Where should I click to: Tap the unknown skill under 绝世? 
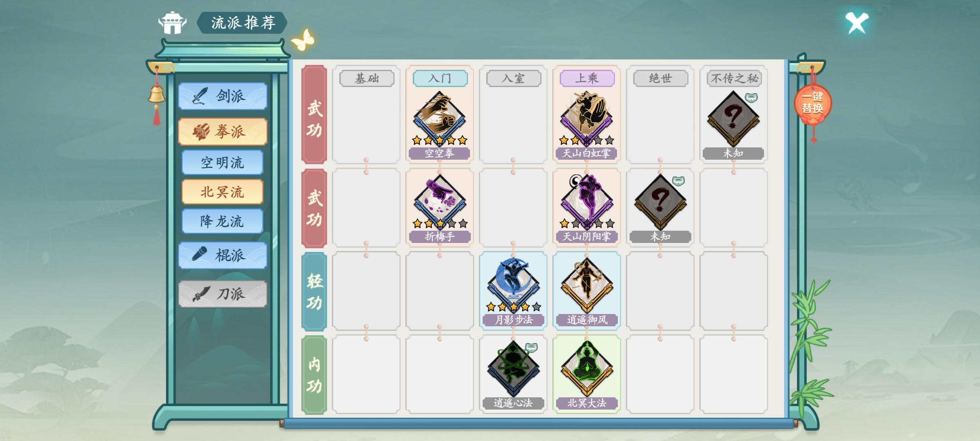coord(660,202)
